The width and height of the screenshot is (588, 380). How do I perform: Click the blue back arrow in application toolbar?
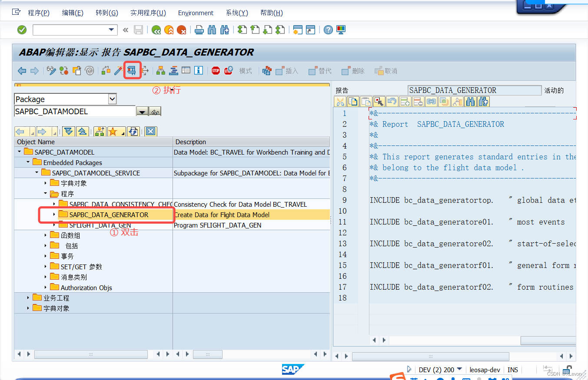[22, 70]
